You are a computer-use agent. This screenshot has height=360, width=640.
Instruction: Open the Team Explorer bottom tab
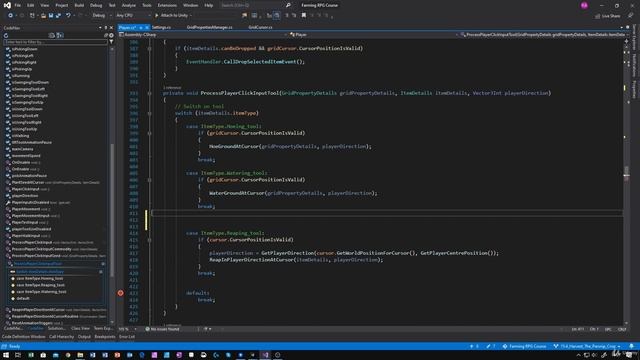click(103, 328)
